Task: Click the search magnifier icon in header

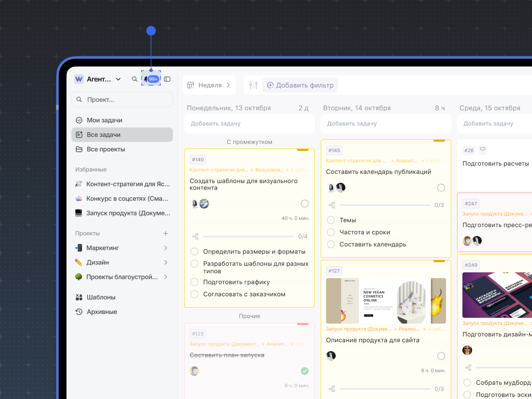Action: pos(135,79)
